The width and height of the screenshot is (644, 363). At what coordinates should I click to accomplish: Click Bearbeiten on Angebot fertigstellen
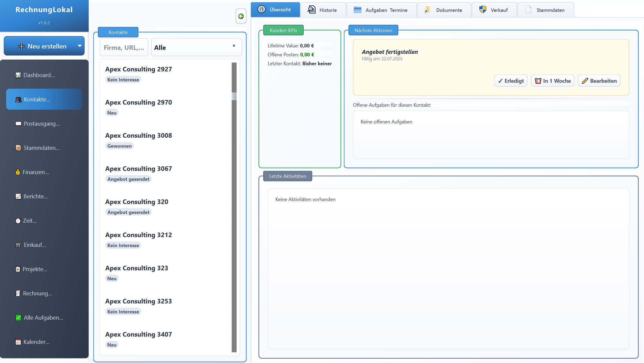pos(599,81)
